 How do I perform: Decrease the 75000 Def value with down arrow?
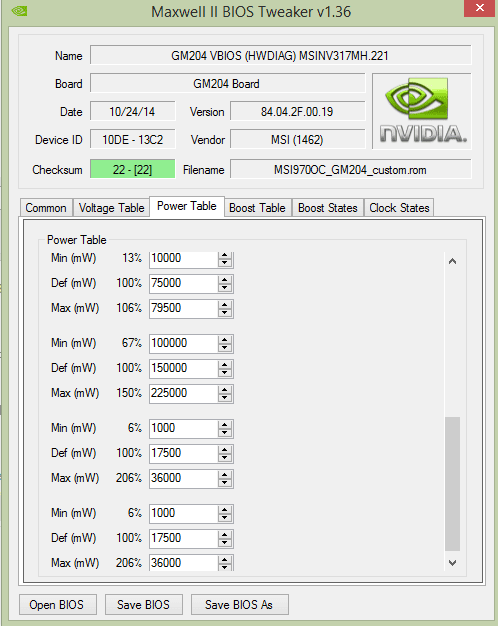tap(225, 288)
